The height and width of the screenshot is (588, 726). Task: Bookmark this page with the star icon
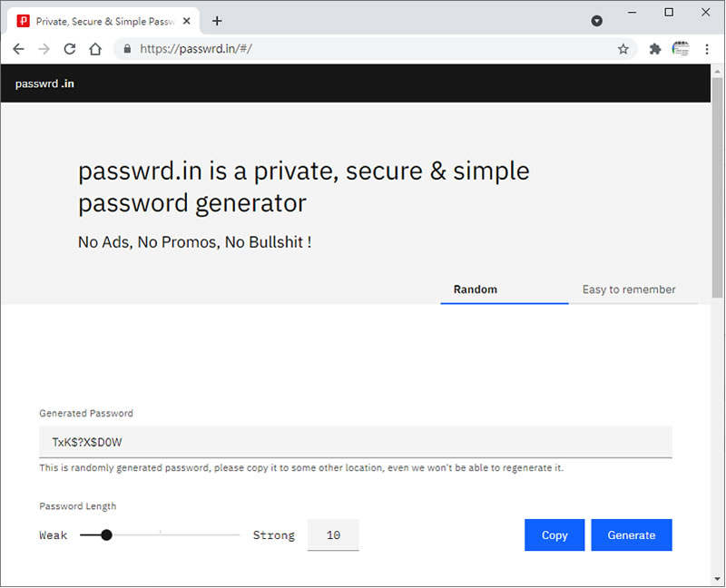pos(623,49)
